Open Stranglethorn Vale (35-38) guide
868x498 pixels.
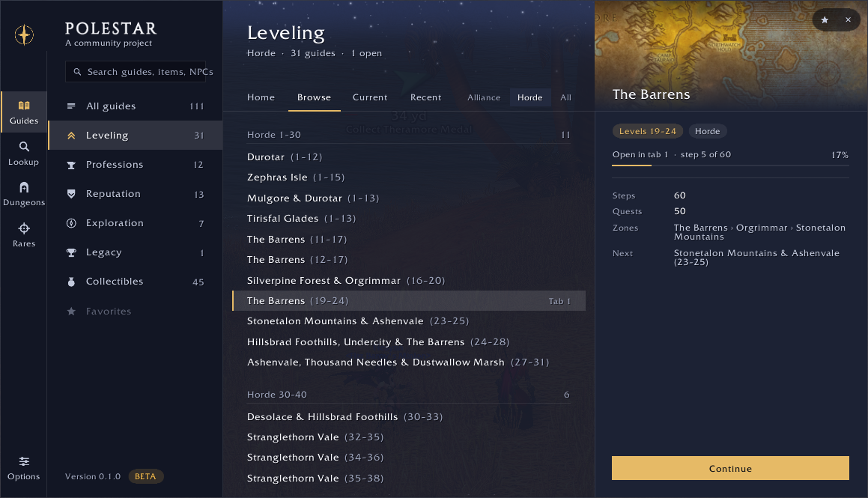point(408,478)
